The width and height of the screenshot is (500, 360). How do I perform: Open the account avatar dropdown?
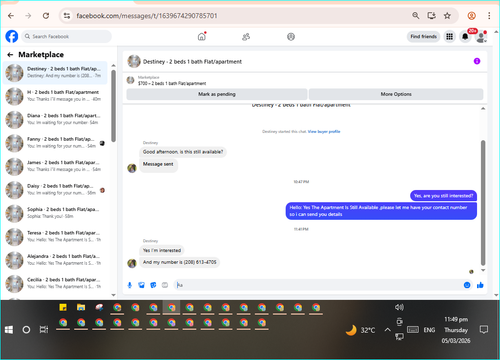[481, 37]
